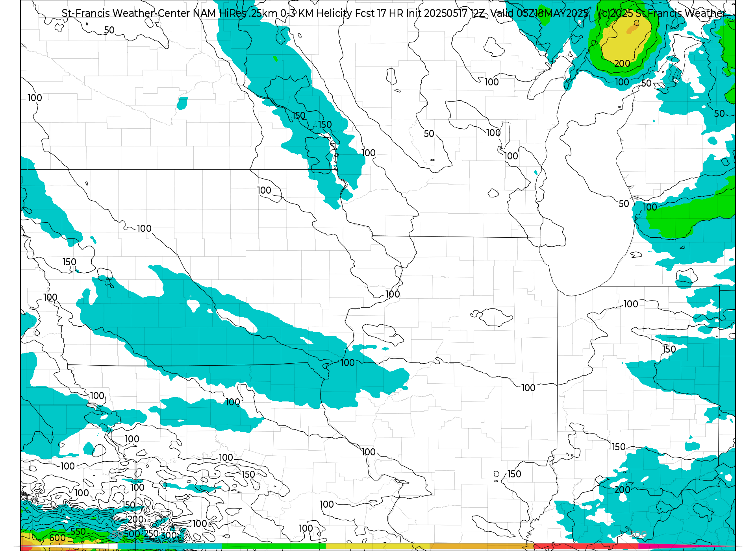
Task: Click the '200' label below the yellow maximum
Action: (x=622, y=63)
